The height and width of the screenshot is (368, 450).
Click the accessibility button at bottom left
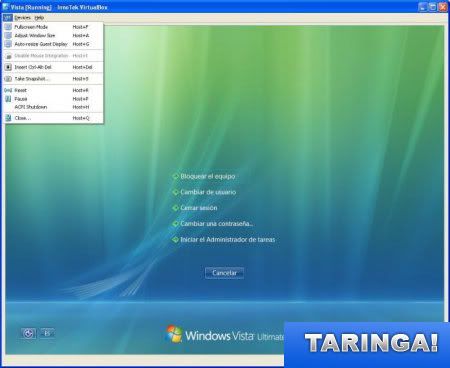(28, 333)
